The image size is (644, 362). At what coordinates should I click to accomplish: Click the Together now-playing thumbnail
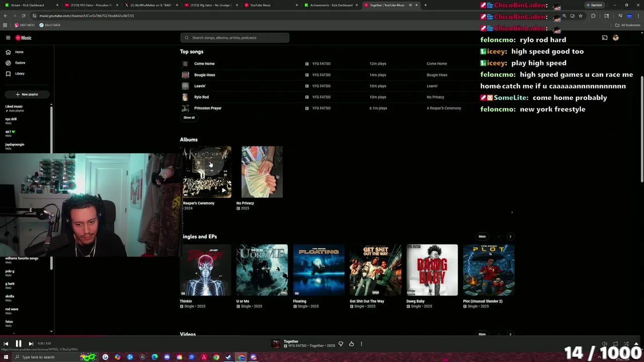pos(275,344)
